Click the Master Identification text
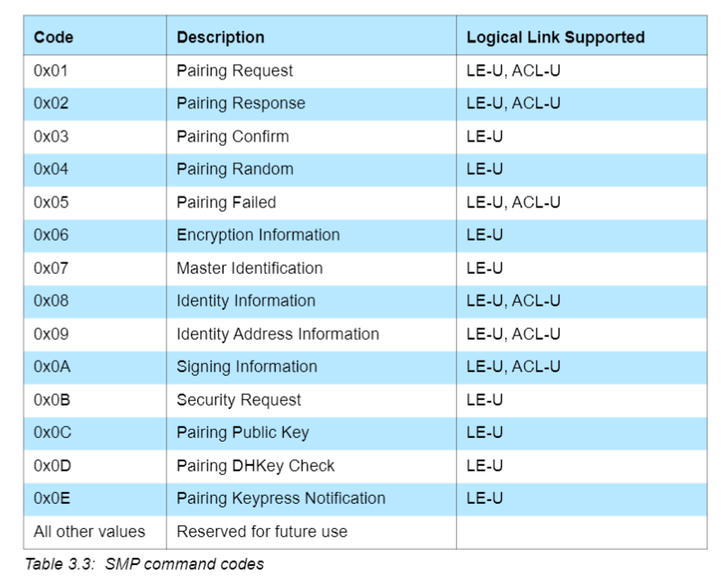This screenshot has height=585, width=728. point(250,268)
